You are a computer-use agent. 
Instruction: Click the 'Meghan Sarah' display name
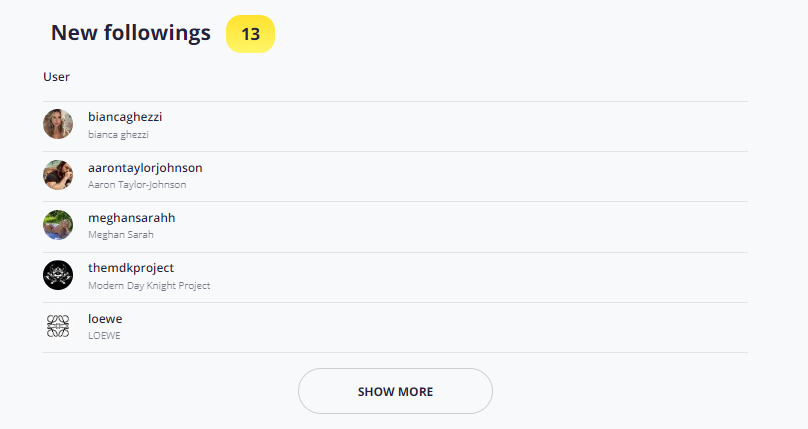click(121, 234)
